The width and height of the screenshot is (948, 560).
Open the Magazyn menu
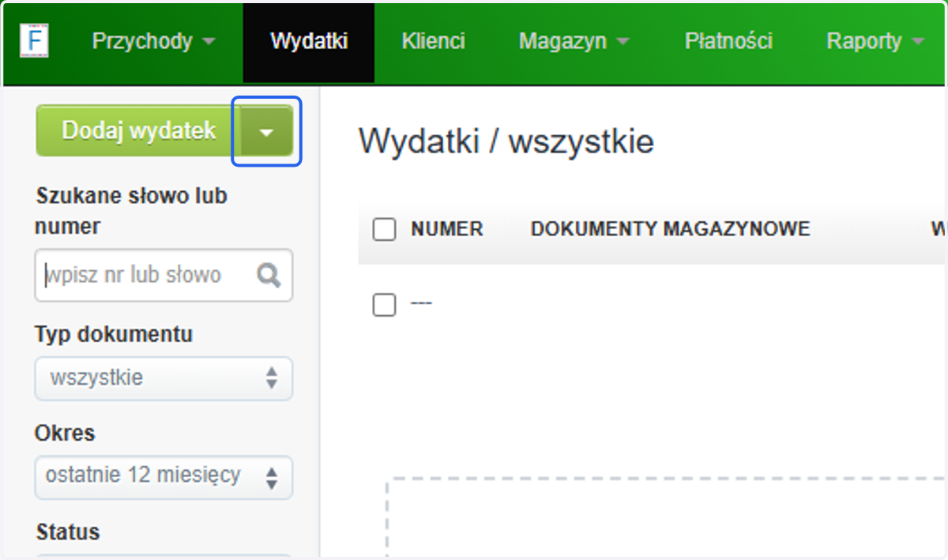point(574,41)
